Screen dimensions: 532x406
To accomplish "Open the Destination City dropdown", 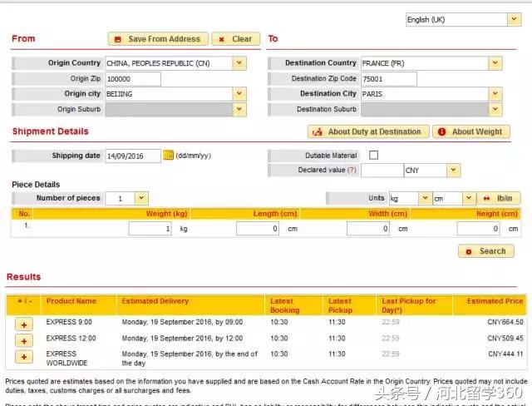I will pos(495,94).
